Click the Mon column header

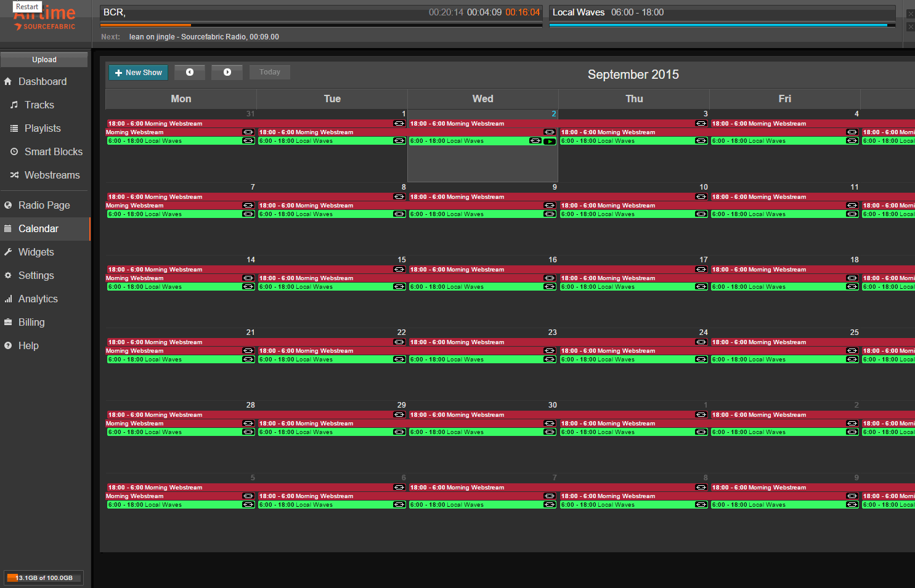(x=181, y=99)
